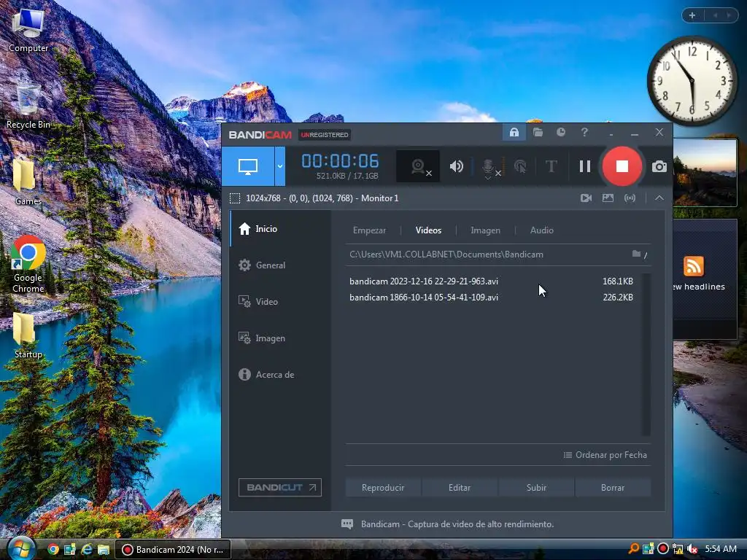The height and width of the screenshot is (560, 747).
Task: Click the video camera icon on resolution bar
Action: (586, 198)
